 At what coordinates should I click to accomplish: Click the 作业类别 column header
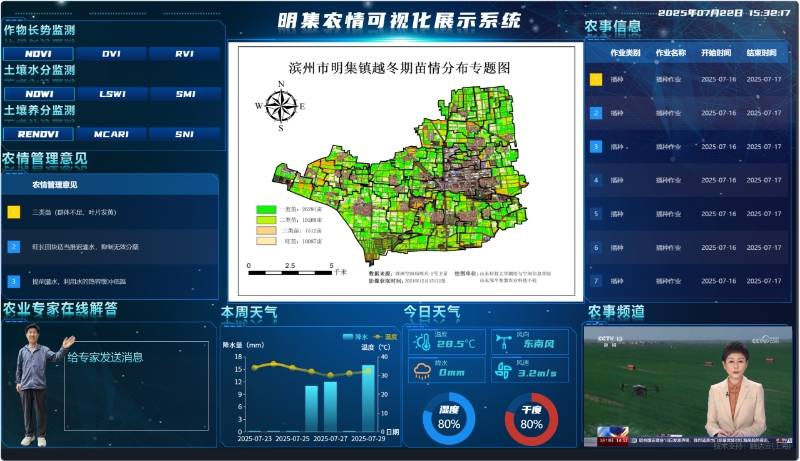[625, 52]
